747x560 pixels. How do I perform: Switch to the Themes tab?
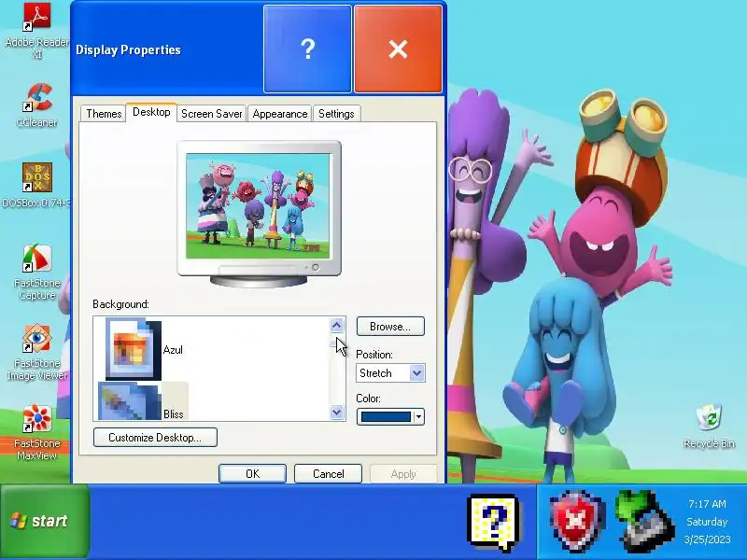click(x=104, y=114)
